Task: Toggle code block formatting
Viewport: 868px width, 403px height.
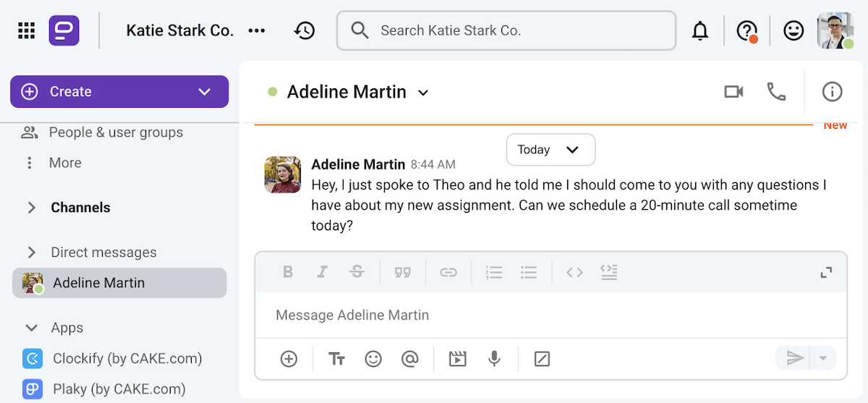Action: click(x=608, y=272)
